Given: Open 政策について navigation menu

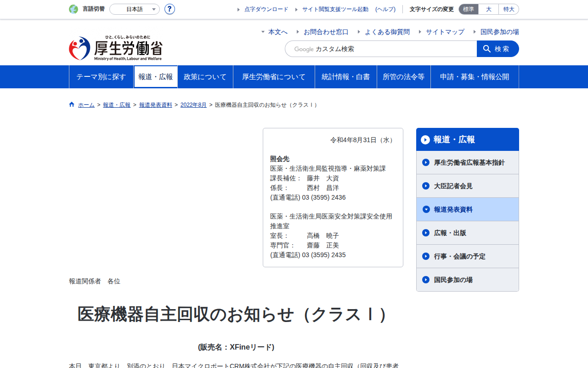Looking at the screenshot, I should pos(205,77).
